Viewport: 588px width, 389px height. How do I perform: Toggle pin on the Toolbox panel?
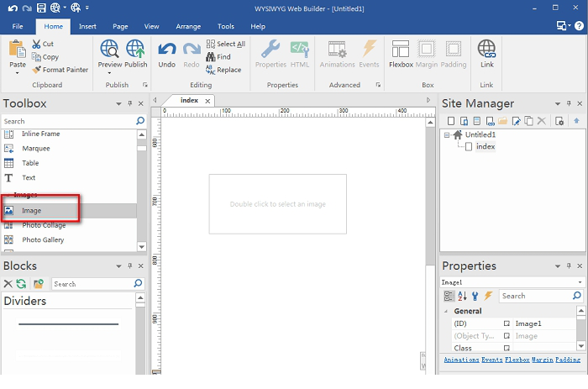pos(129,103)
